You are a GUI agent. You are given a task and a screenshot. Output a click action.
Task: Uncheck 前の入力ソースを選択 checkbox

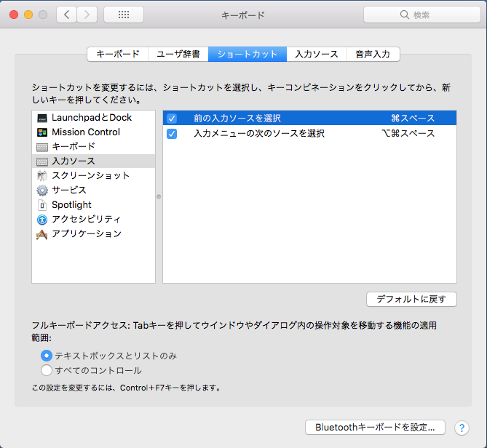[172, 119]
